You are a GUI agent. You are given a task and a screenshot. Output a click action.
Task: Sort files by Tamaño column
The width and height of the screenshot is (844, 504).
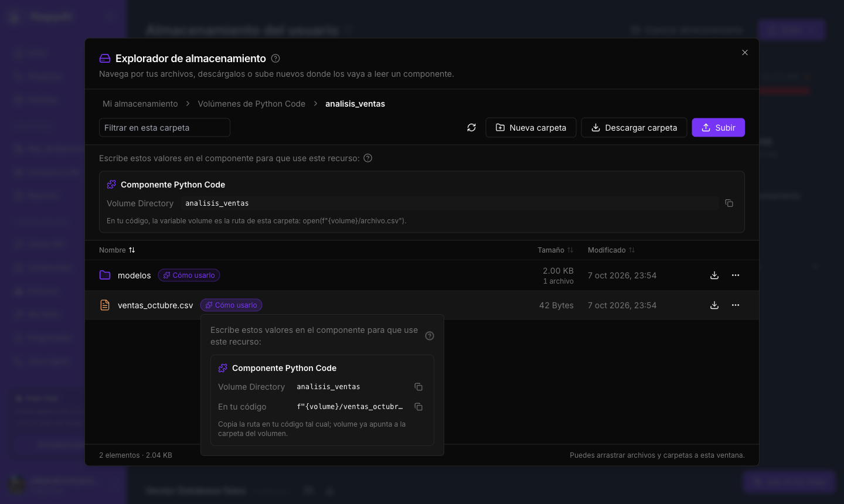click(556, 250)
